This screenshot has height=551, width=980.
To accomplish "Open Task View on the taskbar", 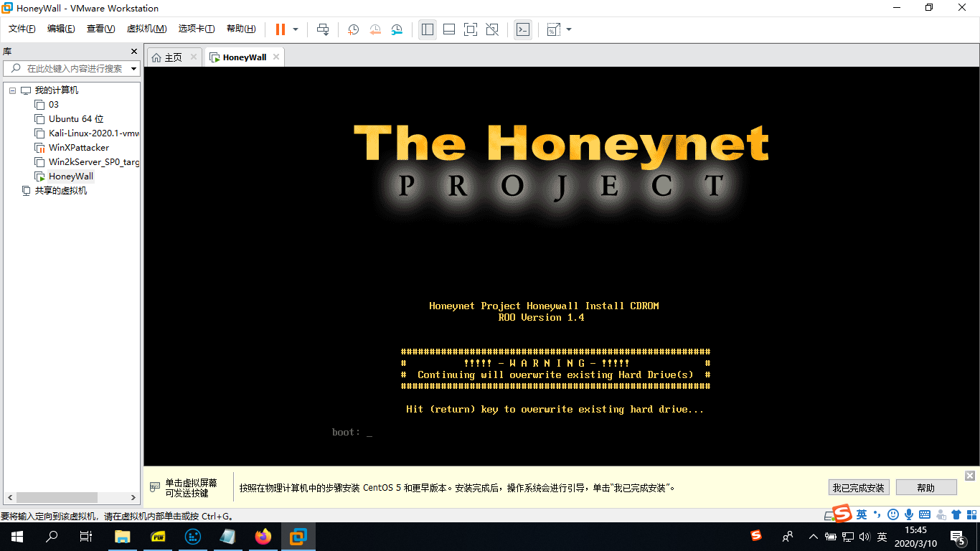I will click(x=86, y=537).
